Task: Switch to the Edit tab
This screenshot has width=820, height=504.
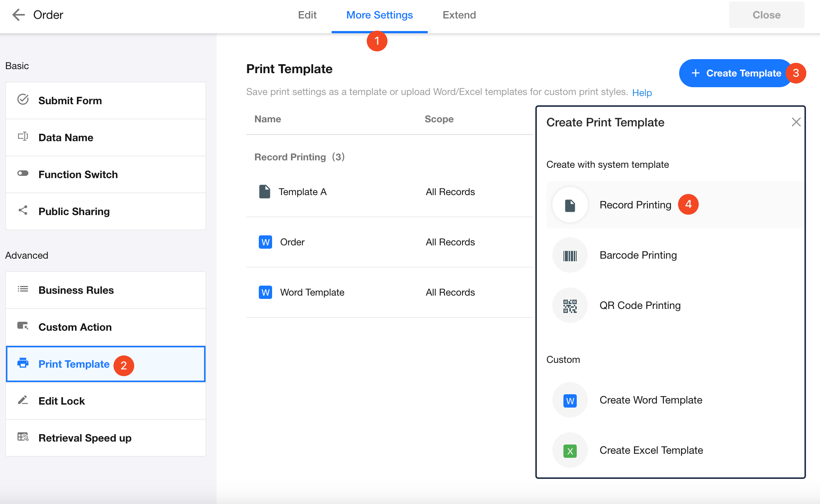Action: 307,15
